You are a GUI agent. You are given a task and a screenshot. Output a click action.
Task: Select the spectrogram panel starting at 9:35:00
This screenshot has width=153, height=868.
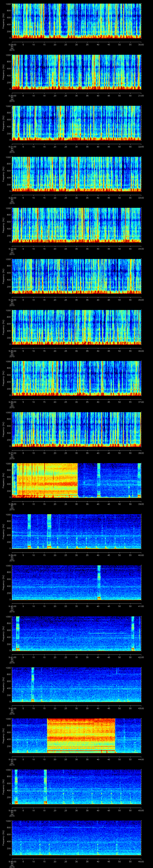coord(77,327)
